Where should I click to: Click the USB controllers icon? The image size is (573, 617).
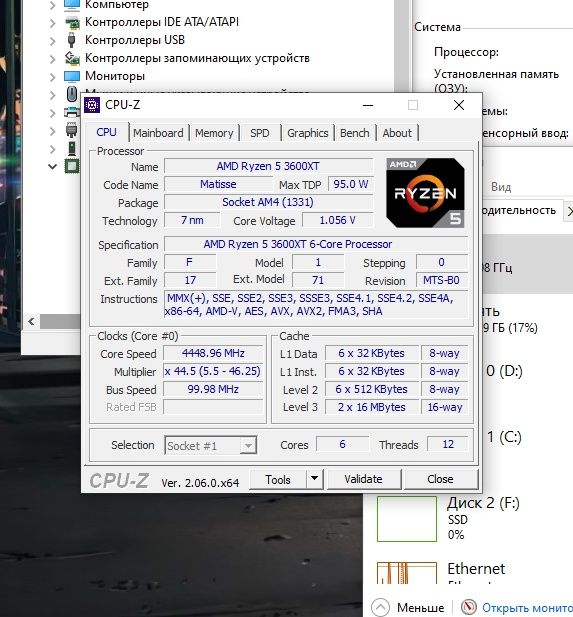(x=72, y=40)
